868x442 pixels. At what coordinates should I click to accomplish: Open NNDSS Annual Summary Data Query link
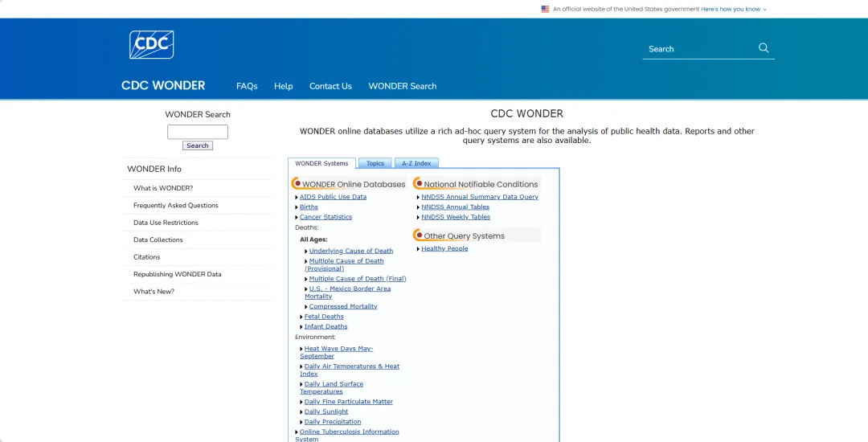click(479, 197)
